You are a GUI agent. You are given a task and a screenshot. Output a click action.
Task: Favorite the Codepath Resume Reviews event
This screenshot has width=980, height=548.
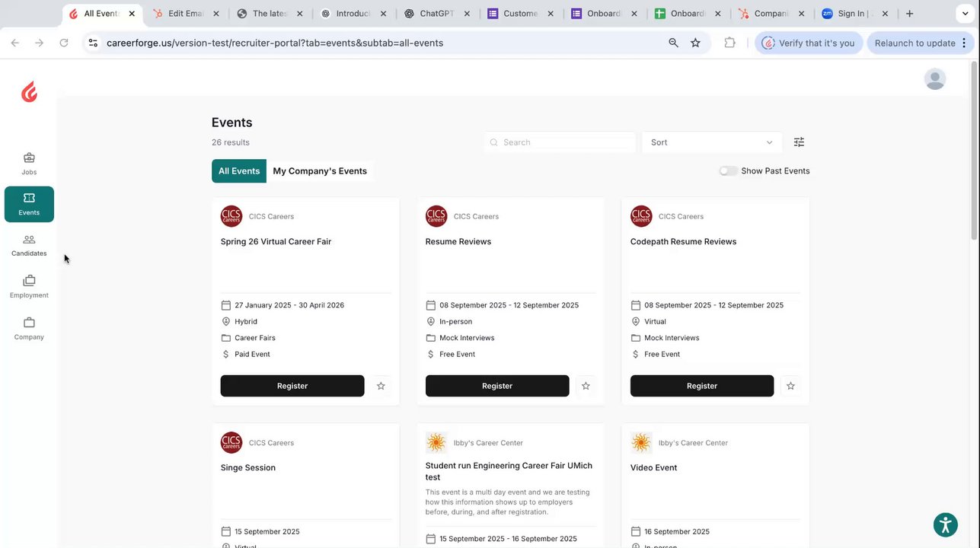pos(790,386)
